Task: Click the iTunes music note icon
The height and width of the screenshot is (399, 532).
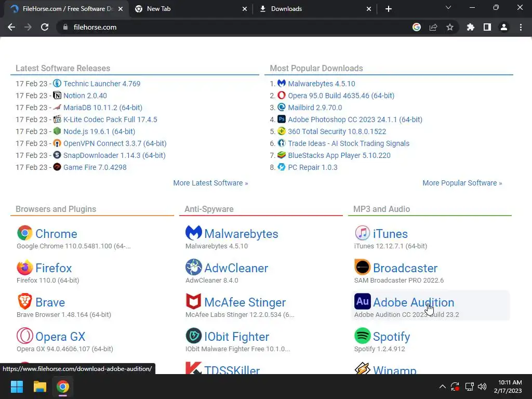Action: click(x=362, y=233)
